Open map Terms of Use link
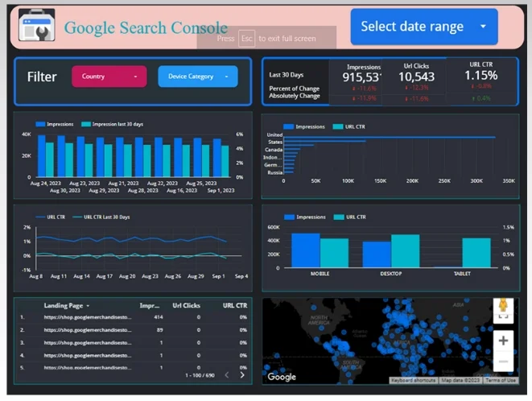This screenshot has height=401, width=532. pyautogui.click(x=501, y=380)
